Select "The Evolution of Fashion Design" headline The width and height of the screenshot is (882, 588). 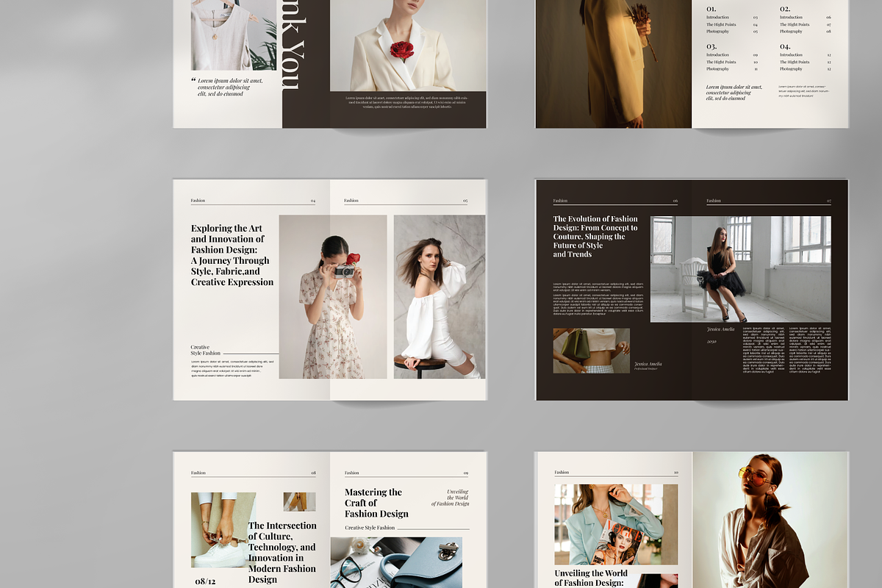click(595, 236)
